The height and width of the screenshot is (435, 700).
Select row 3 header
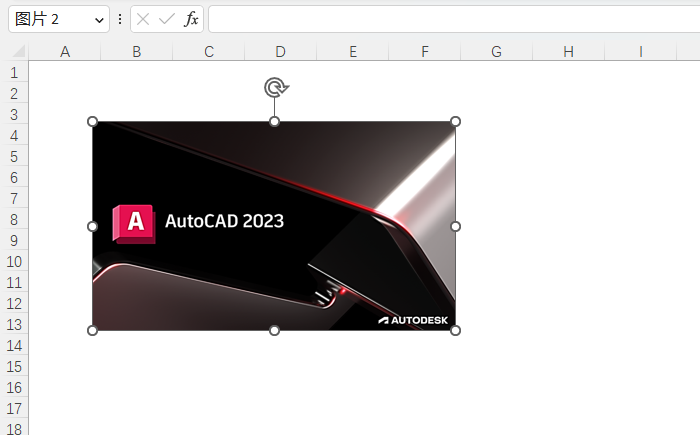[14, 114]
